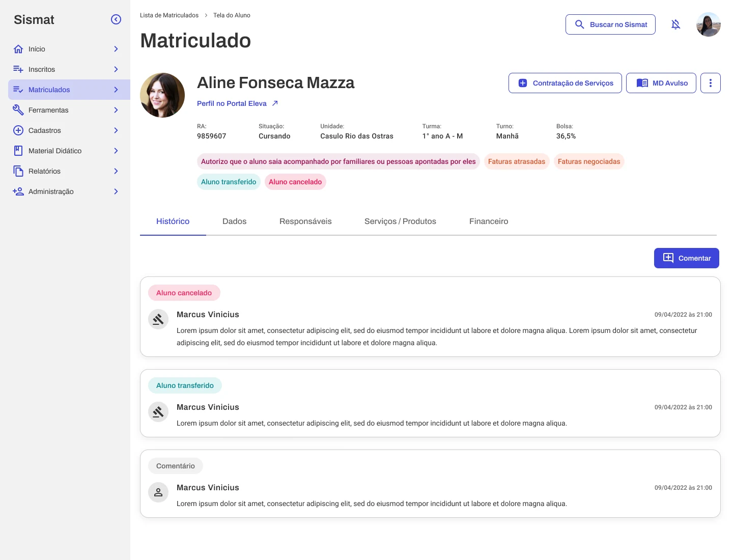Click the Bolsa value 36,5%

click(x=566, y=136)
